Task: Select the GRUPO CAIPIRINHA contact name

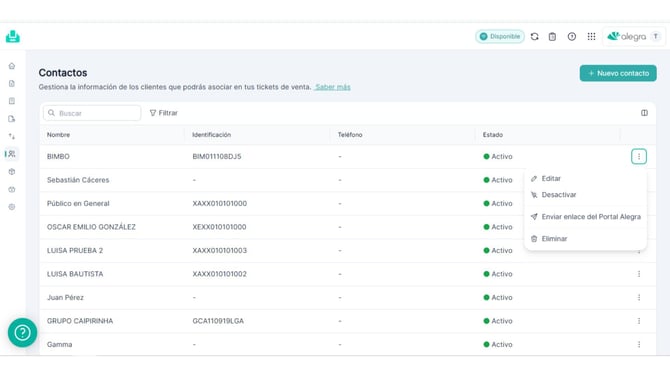Action: [80, 321]
